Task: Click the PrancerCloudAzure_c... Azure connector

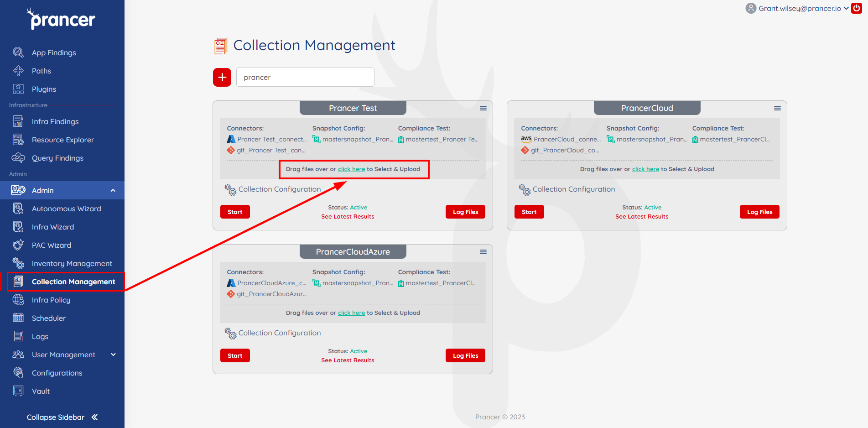Action: pos(267,283)
